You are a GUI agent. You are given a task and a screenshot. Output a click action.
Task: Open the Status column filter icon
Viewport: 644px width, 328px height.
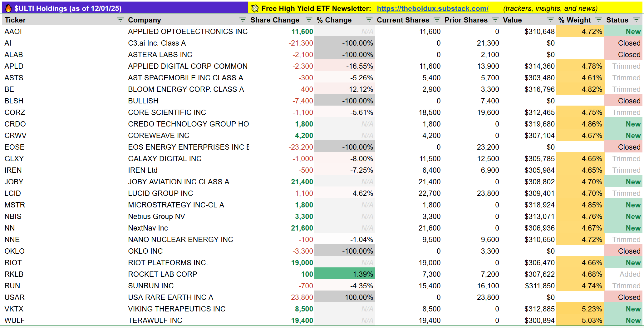(x=636, y=20)
